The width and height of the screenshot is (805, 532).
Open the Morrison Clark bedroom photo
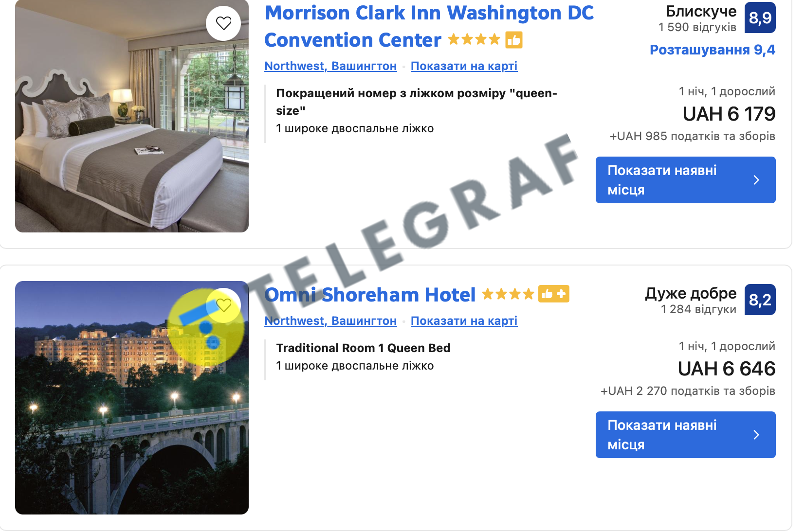coord(132,116)
